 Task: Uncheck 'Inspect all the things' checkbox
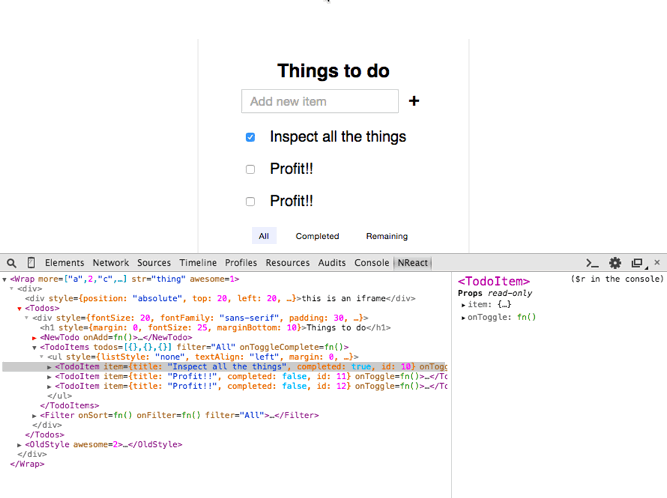pyautogui.click(x=250, y=137)
